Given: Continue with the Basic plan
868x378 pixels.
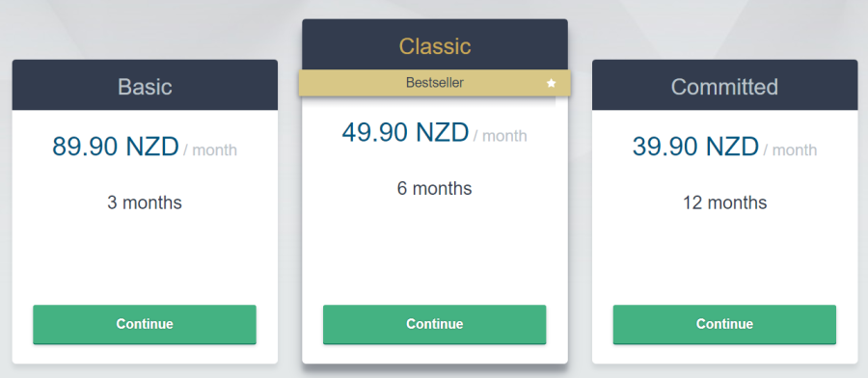Looking at the screenshot, I should 145,324.
